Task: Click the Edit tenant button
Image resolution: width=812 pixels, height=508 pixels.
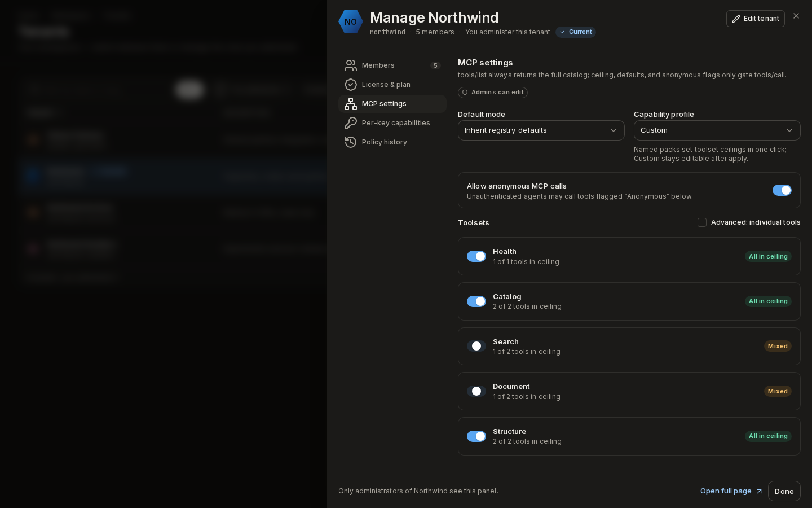Action: tap(756, 19)
